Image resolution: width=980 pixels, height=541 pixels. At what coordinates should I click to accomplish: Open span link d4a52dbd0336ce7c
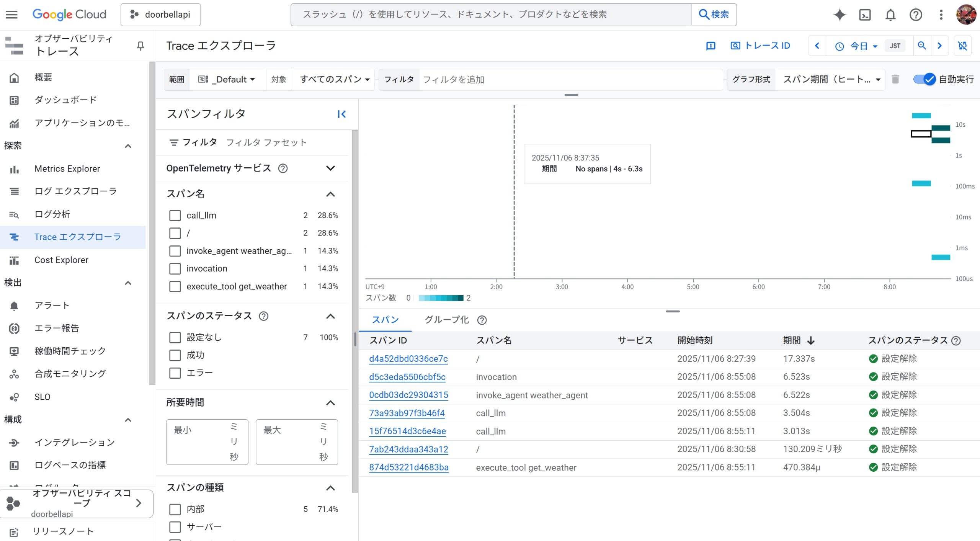click(408, 359)
